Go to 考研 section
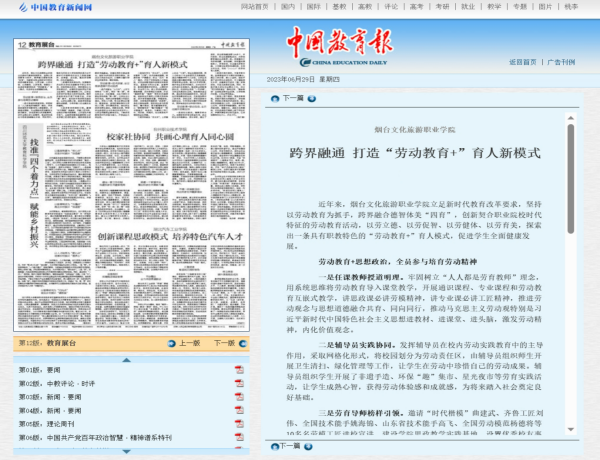 click(442, 7)
